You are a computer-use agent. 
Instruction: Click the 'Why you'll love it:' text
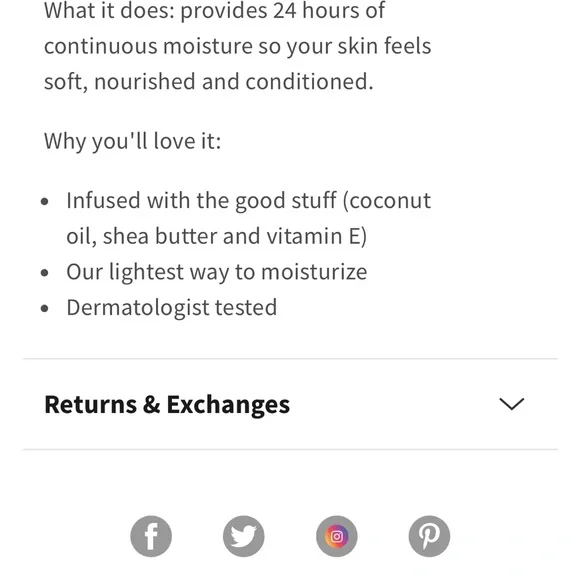point(132,141)
